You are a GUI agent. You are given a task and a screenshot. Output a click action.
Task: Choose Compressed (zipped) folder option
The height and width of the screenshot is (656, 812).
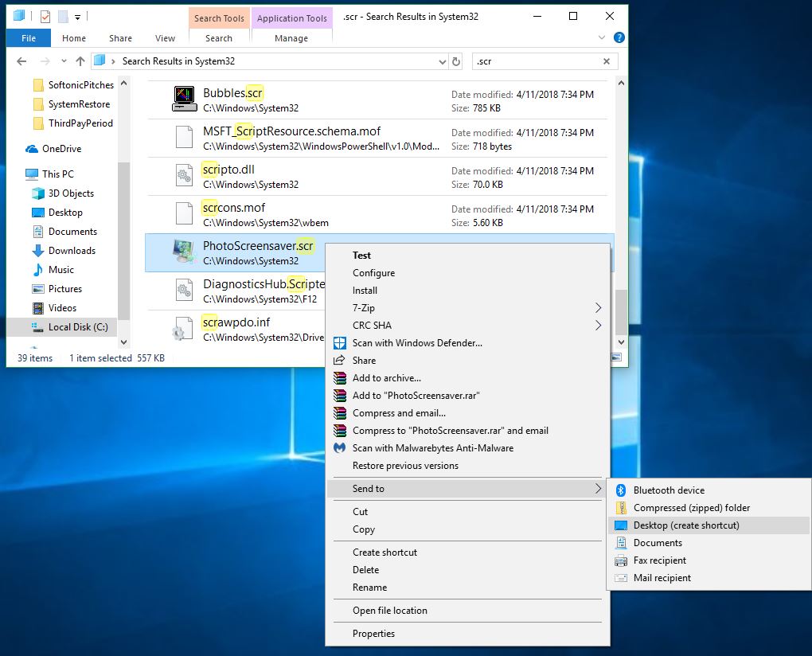(x=691, y=508)
